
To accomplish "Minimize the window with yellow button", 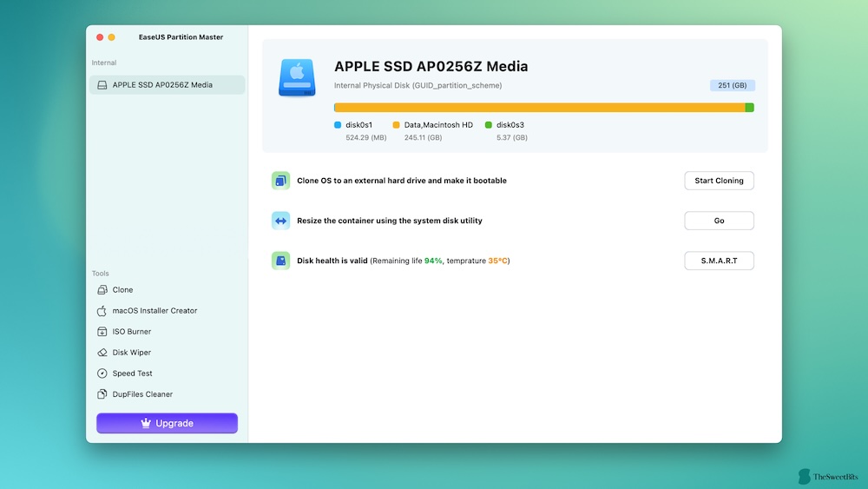I will [x=111, y=37].
